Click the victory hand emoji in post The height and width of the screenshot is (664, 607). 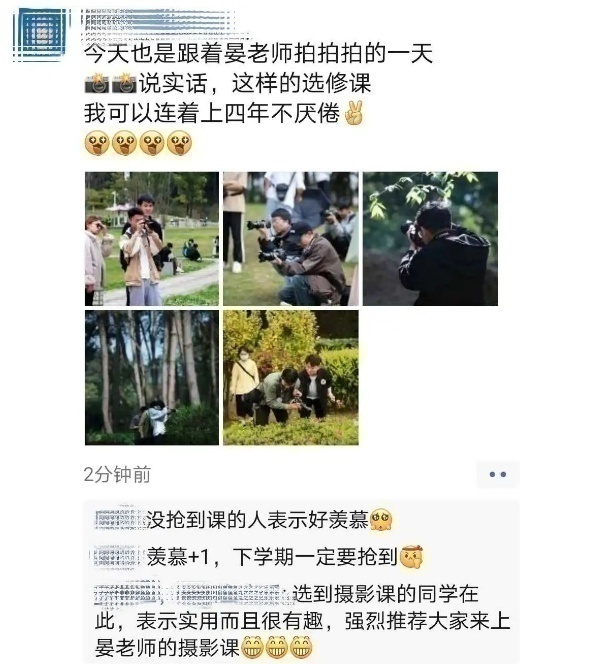click(354, 113)
